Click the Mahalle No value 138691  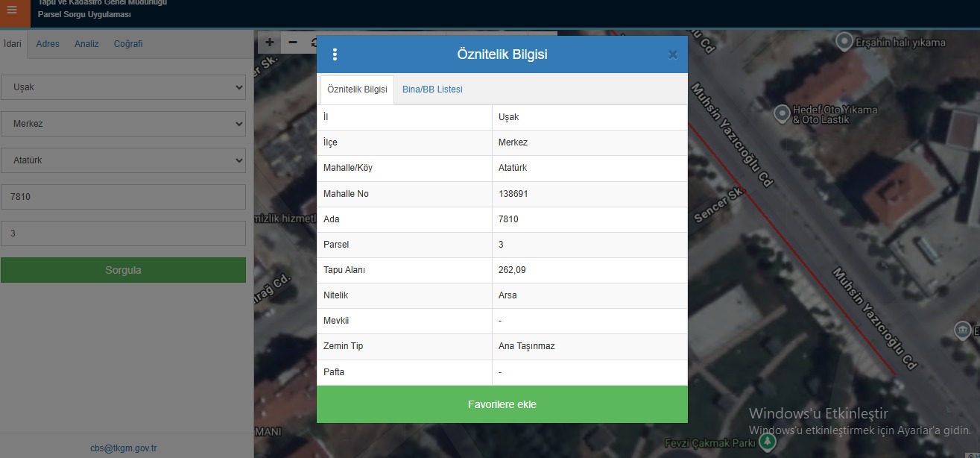pyautogui.click(x=513, y=194)
